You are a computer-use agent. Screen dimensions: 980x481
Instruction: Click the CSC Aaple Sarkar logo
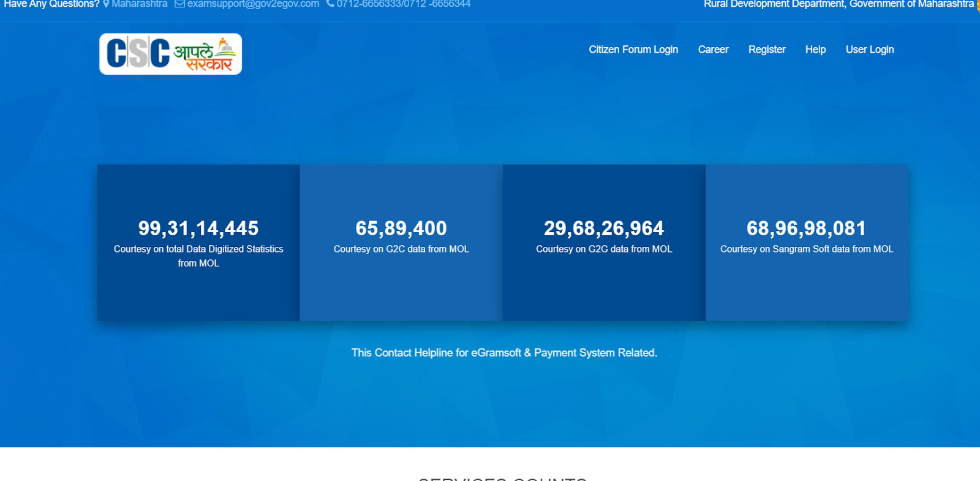pos(170,54)
